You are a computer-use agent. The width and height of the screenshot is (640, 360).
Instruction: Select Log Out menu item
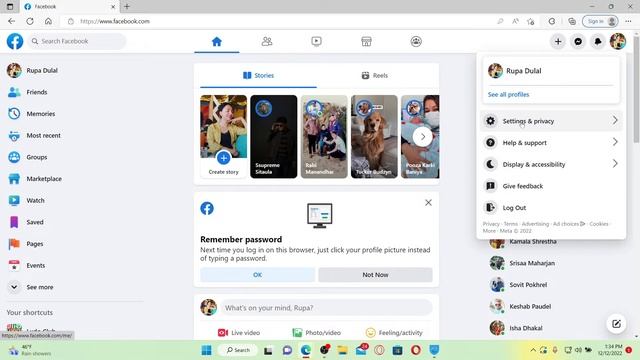pos(551,207)
